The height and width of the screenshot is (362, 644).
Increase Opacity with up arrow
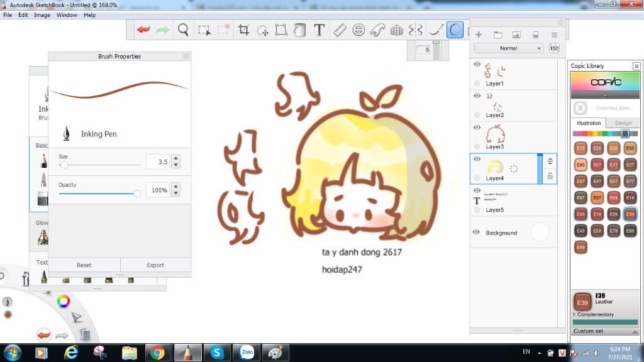click(x=176, y=186)
